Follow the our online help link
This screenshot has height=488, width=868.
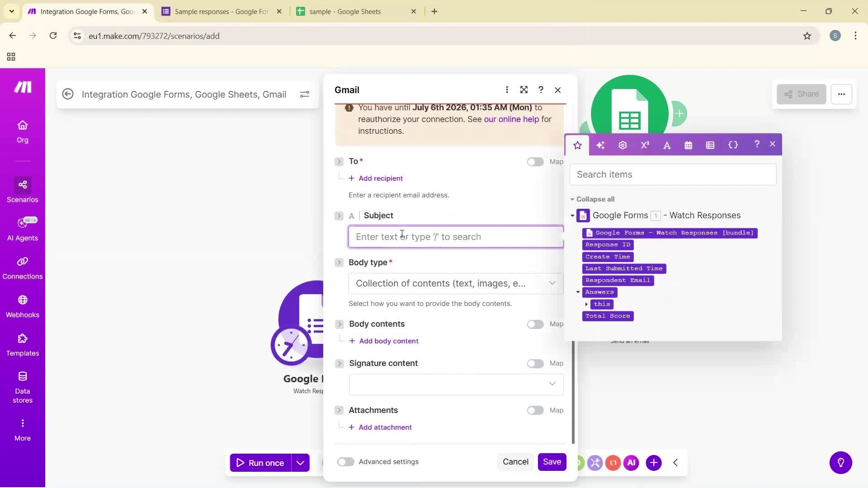tap(511, 119)
